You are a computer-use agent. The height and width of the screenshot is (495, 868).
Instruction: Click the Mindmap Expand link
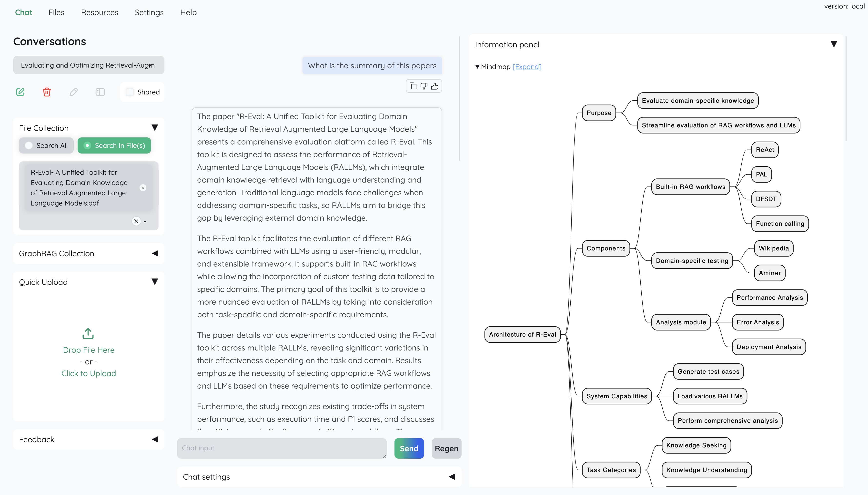pyautogui.click(x=527, y=67)
